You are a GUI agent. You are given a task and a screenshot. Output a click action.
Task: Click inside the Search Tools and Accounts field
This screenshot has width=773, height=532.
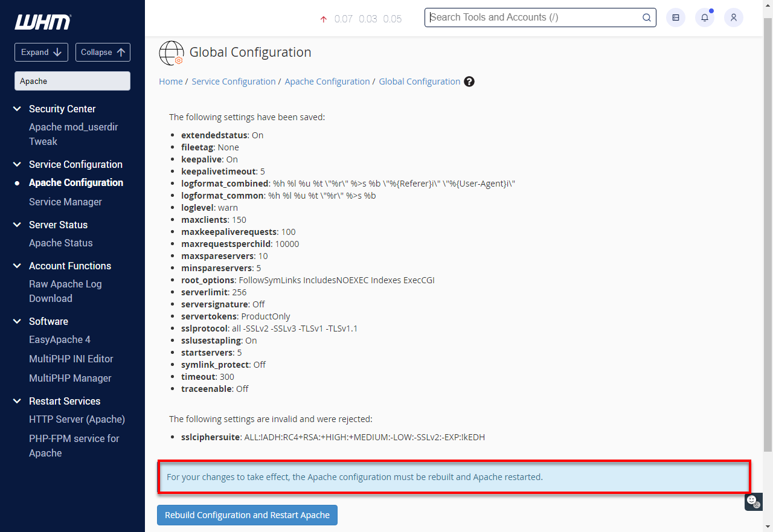click(531, 18)
